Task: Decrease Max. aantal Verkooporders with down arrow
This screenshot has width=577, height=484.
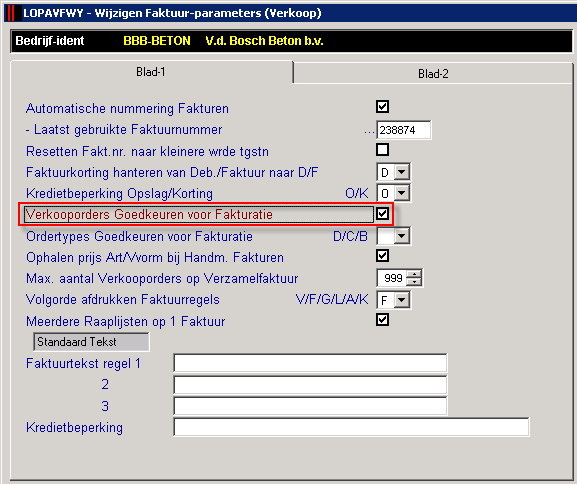Action: pos(414,282)
